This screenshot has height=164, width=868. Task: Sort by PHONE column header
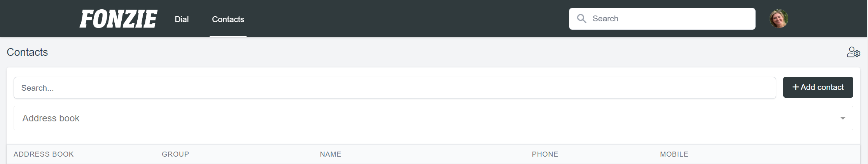click(x=545, y=154)
